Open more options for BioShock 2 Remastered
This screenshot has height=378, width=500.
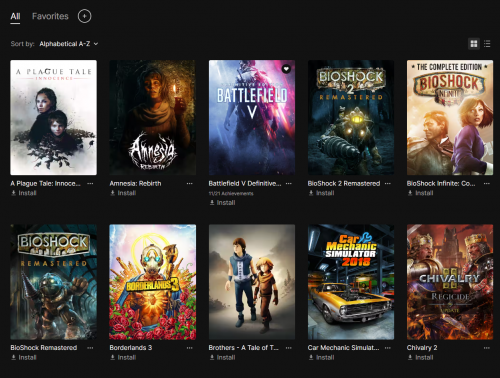pos(388,184)
